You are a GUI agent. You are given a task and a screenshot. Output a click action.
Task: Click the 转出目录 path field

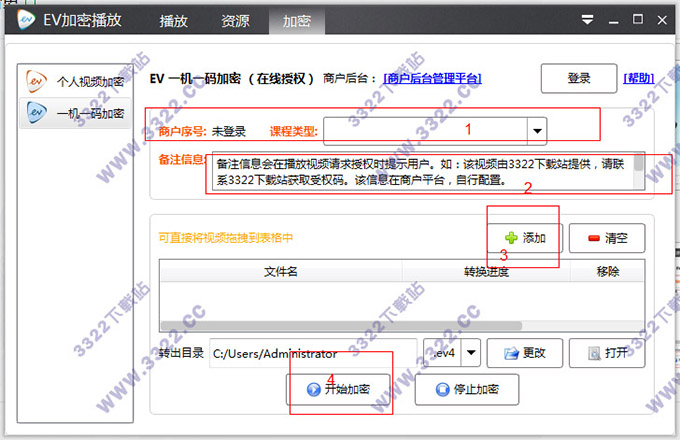313,353
